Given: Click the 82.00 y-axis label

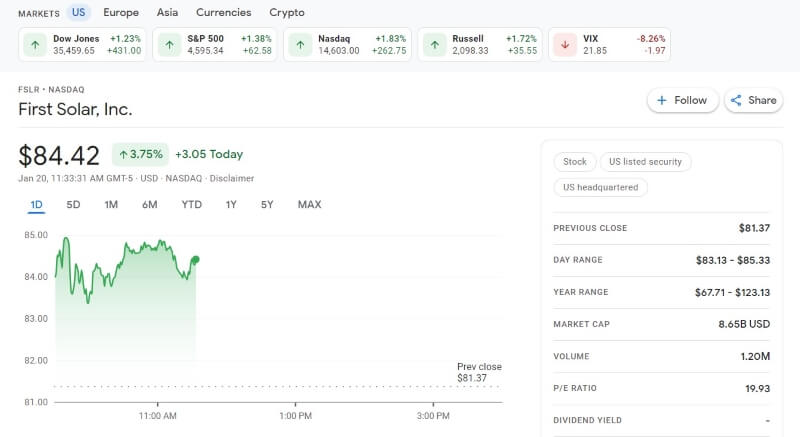Looking at the screenshot, I should pyautogui.click(x=36, y=361).
